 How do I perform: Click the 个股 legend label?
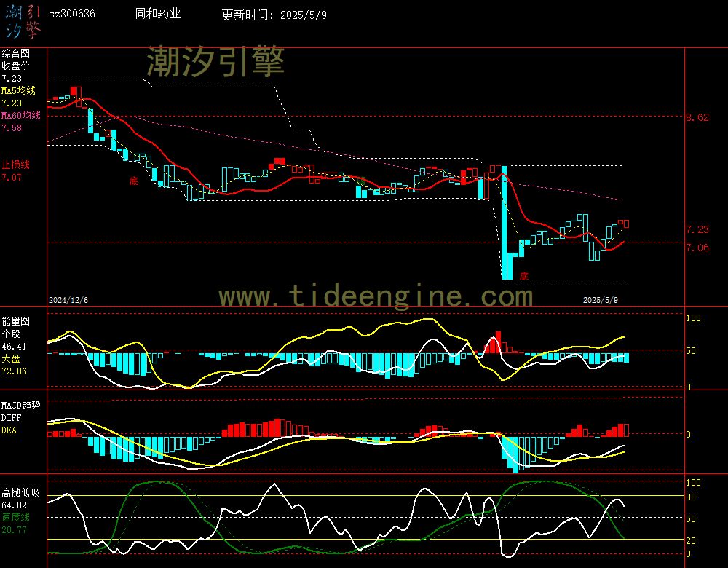(11, 334)
